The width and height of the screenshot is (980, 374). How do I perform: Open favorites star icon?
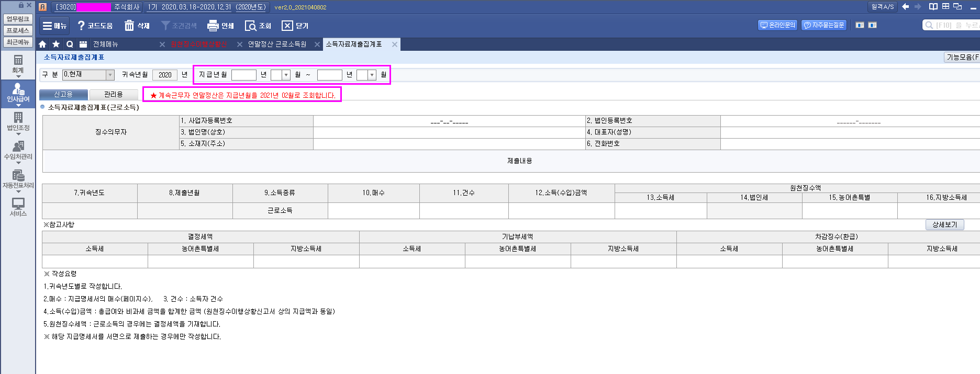(56, 44)
